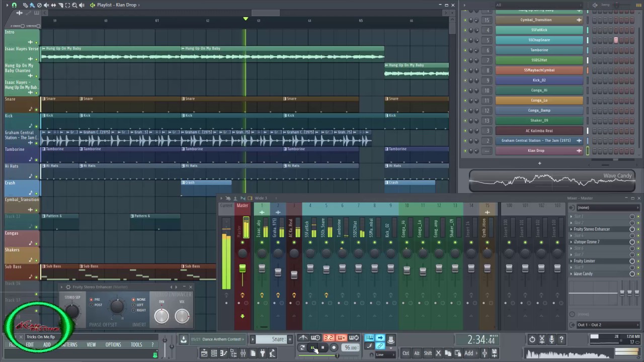Mute the Shaker_09 channel green LED
The width and height of the screenshot is (644, 362).
465,121
